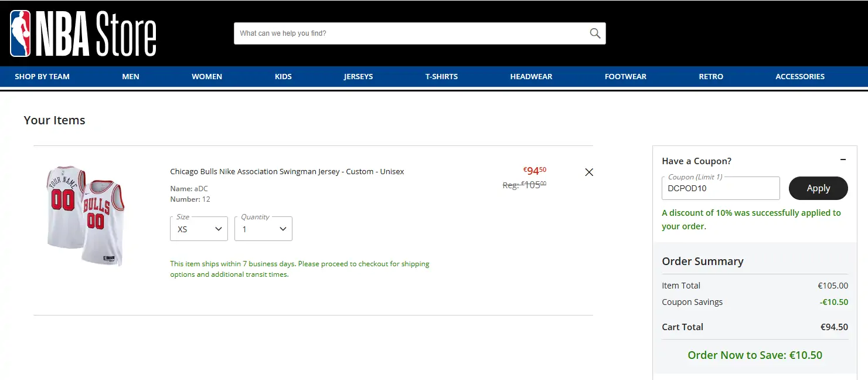This screenshot has height=380, width=868.
Task: Open the T-Shirts menu item
Action: [x=441, y=76]
